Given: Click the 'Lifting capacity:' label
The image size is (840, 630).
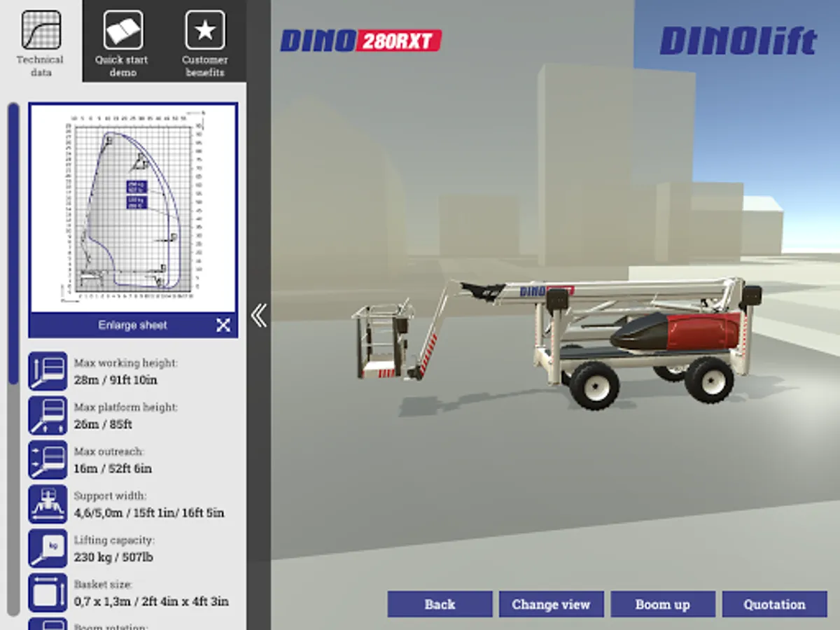Looking at the screenshot, I should (x=114, y=540).
